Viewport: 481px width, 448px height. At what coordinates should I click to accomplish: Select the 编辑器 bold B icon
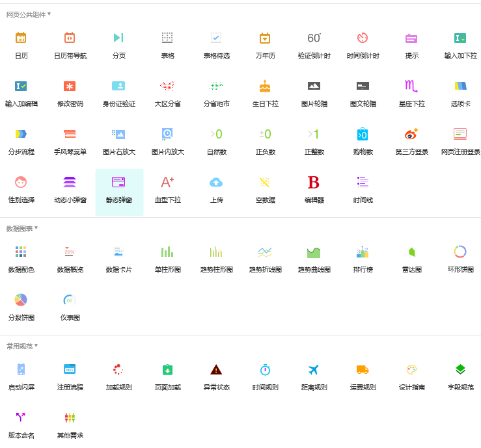(314, 182)
